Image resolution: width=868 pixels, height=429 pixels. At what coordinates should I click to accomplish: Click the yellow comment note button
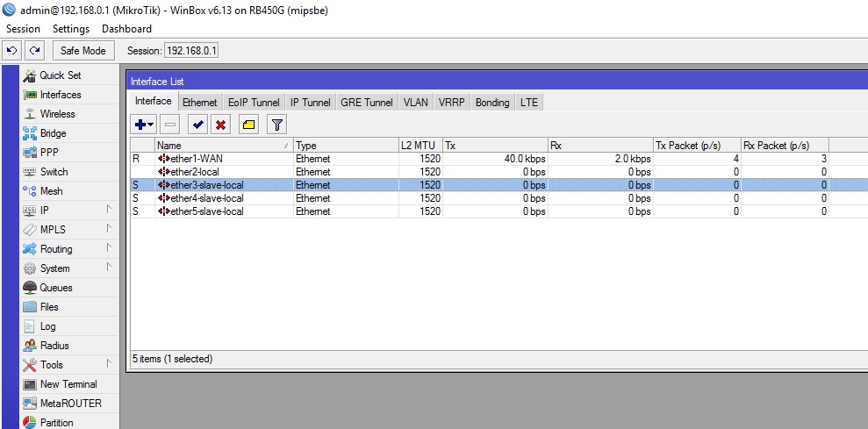pos(248,125)
